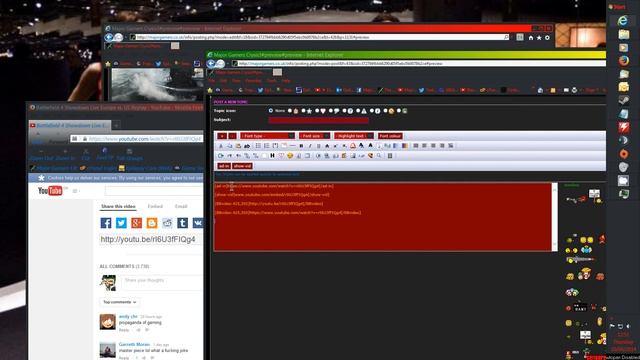Select the 'None' topic icon radio button

(x=271, y=111)
